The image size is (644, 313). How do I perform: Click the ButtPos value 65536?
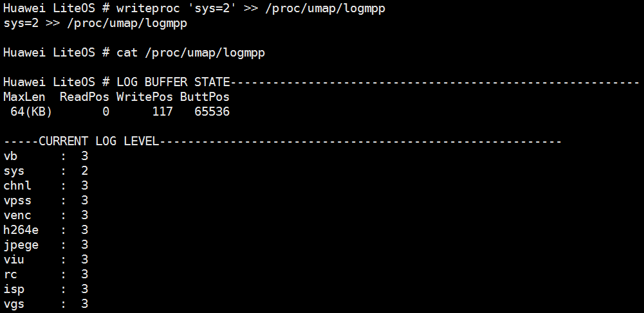pos(212,112)
